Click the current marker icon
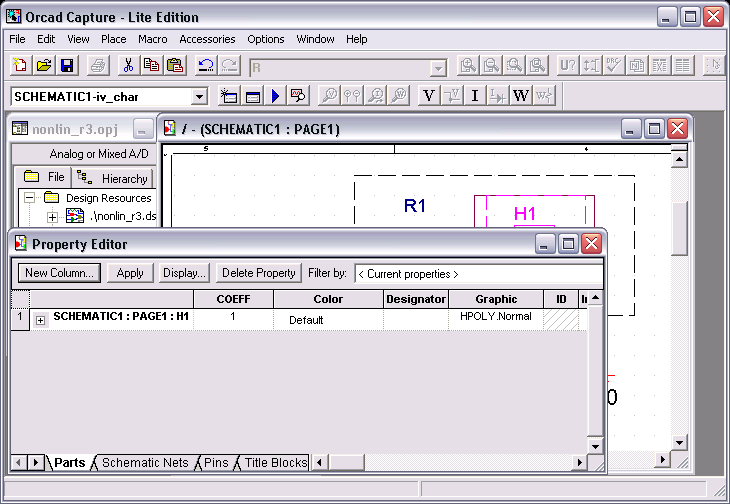 coord(376,96)
